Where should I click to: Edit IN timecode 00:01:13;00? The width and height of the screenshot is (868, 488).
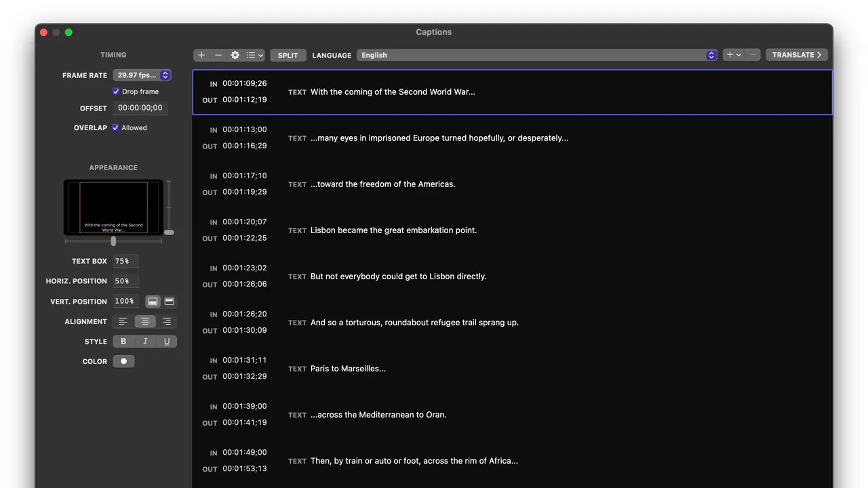pos(245,129)
